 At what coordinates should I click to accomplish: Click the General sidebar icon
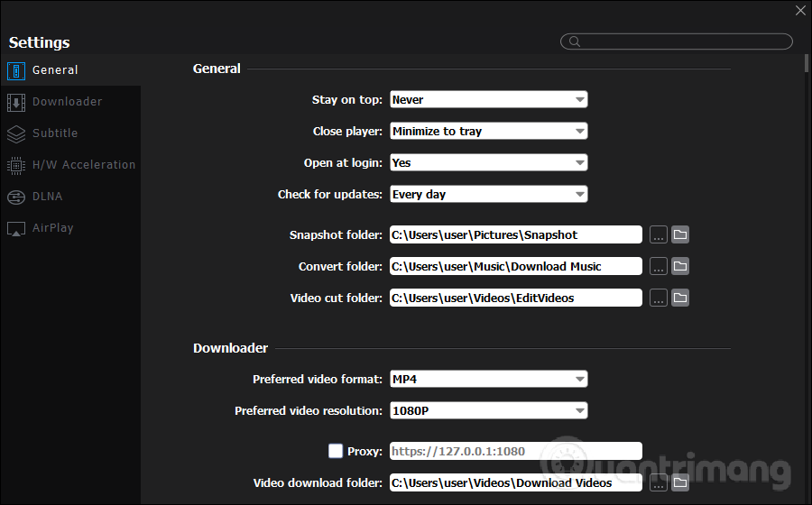point(16,71)
